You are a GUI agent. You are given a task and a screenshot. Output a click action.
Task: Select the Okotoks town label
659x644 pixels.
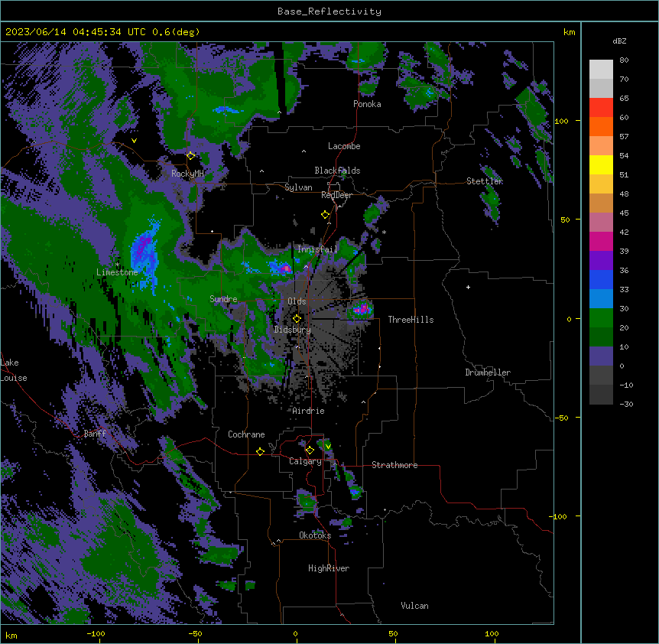(315, 535)
